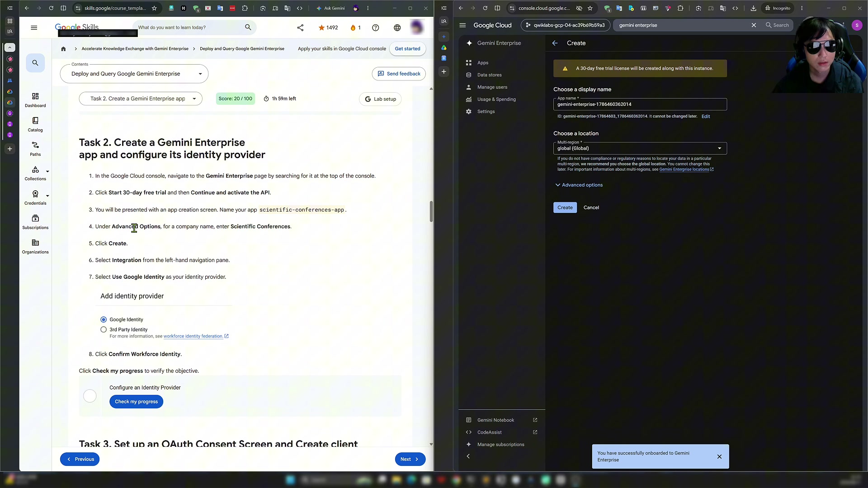Click the Create button in console

pyautogui.click(x=565, y=207)
